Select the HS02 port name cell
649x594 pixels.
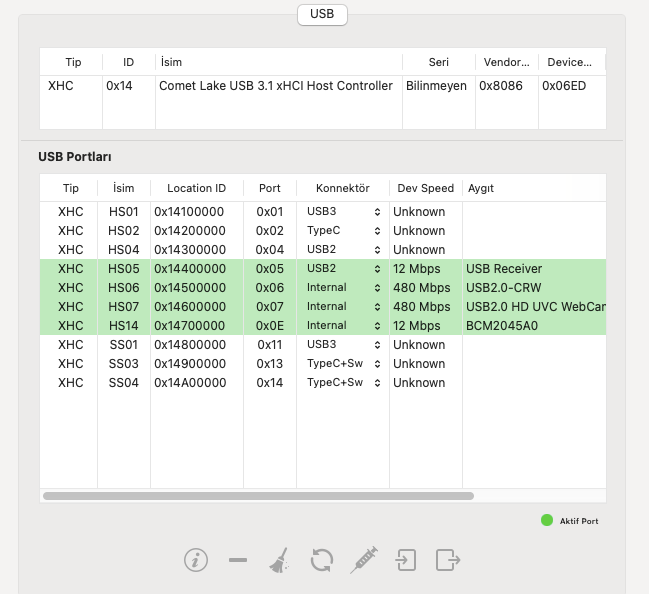(x=123, y=231)
